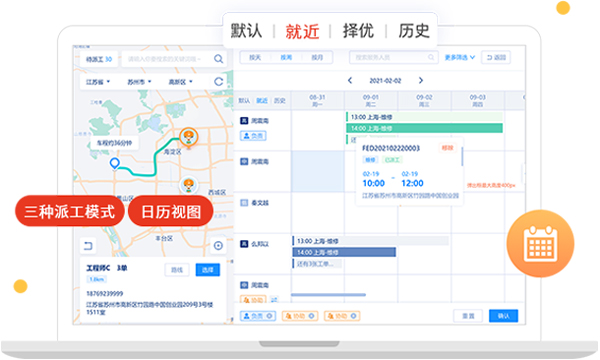Click the 待派工 30 pending button
The image size is (600, 360).
99,59
